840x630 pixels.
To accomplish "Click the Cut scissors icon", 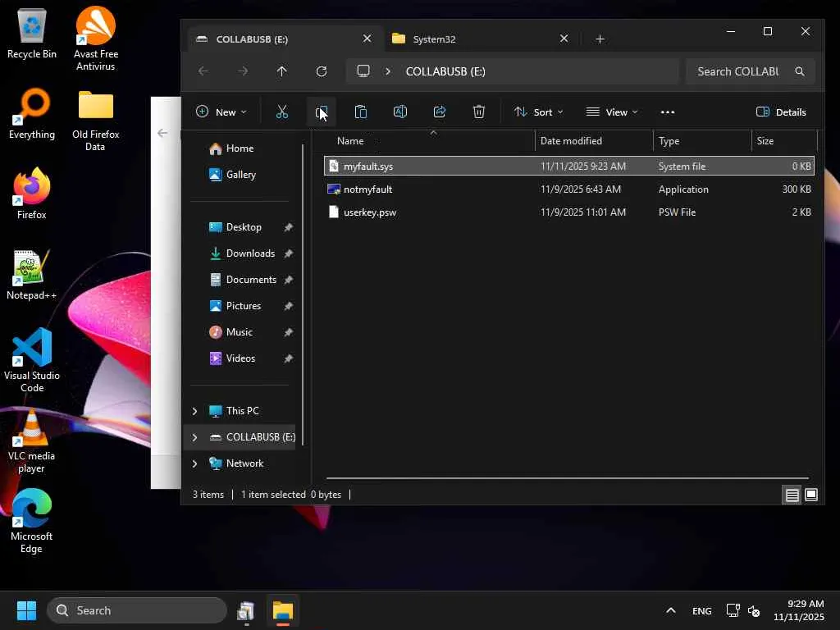I will click(282, 112).
